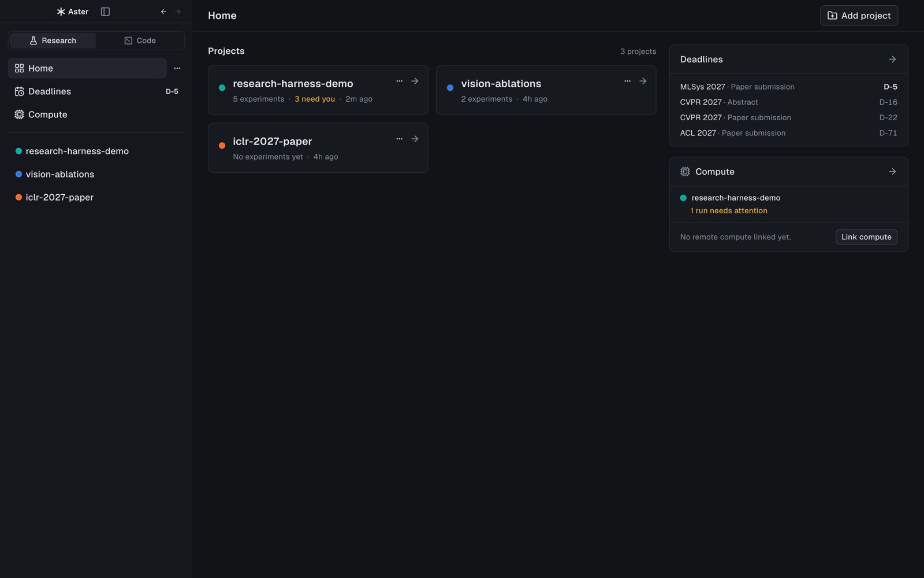Open research-harness-demo card via arrow icon
This screenshot has width=924, height=578.
pyautogui.click(x=415, y=81)
